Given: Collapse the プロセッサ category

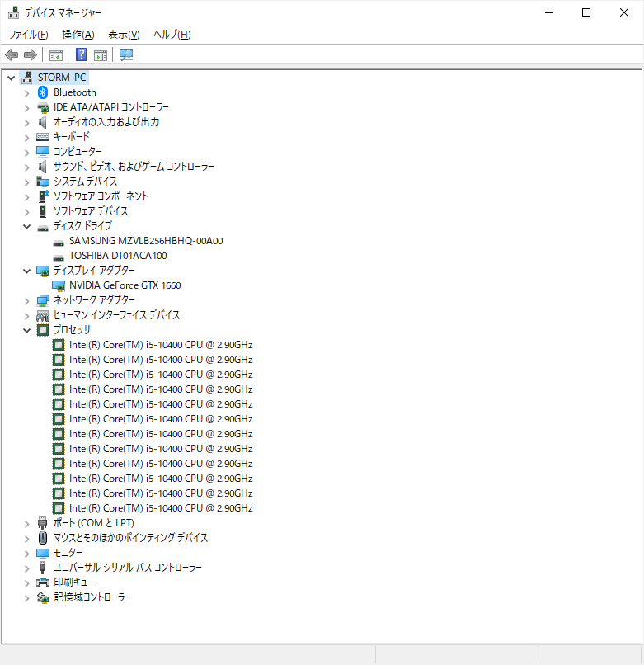Looking at the screenshot, I should click(26, 330).
